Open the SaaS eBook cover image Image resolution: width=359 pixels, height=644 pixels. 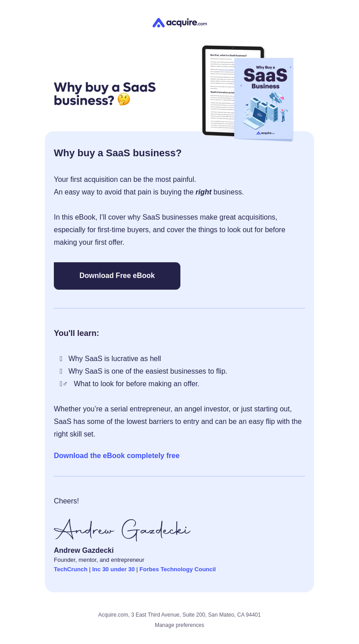pyautogui.click(x=264, y=99)
